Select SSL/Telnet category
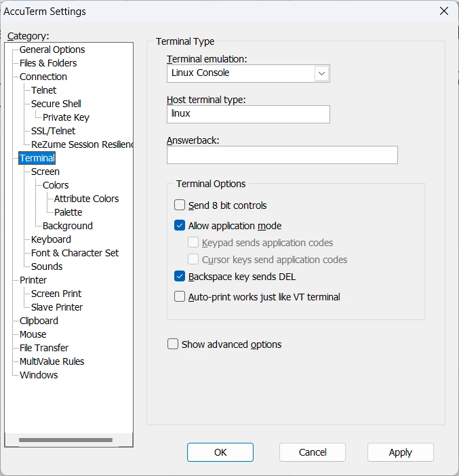Image resolution: width=459 pixels, height=476 pixels. (53, 131)
